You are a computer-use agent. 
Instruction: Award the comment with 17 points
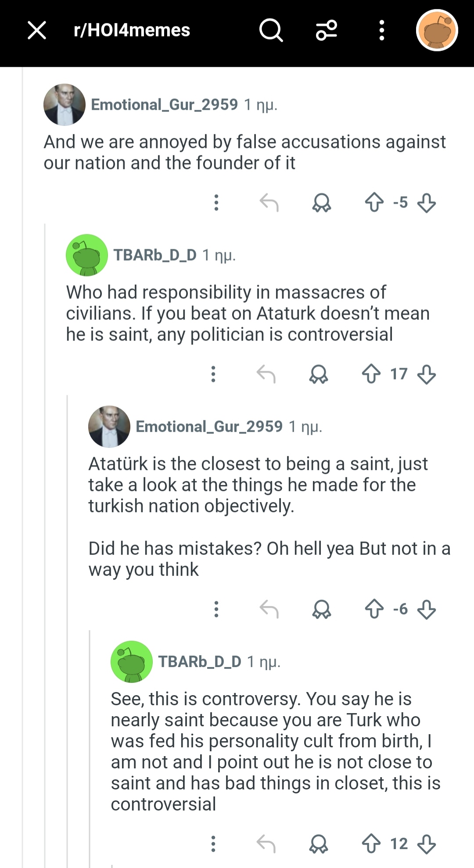(x=319, y=374)
